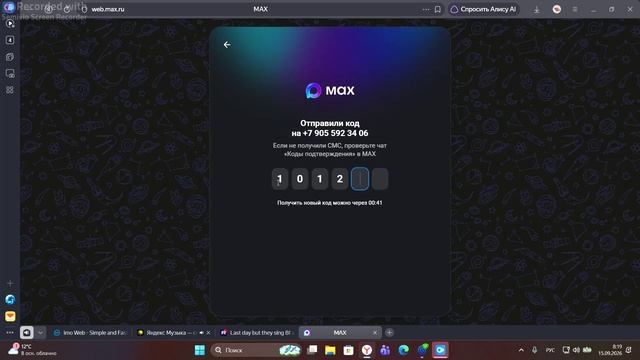Open the tab counter icon in the sidebar
This screenshot has height=360, width=640.
click(10, 40)
